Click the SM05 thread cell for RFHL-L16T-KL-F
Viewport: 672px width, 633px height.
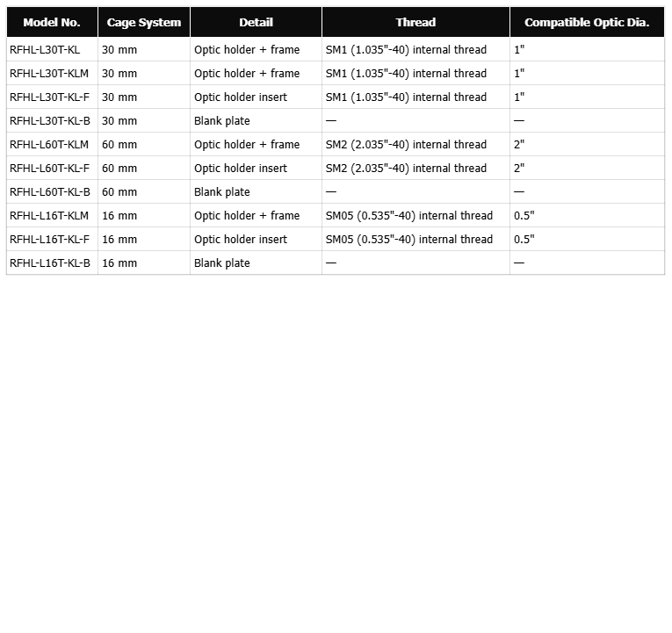click(x=409, y=240)
